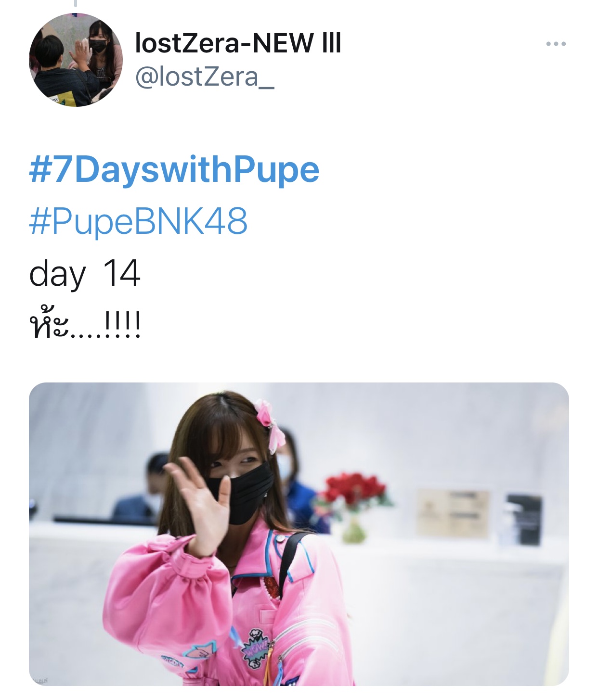Click the thread connector line above the avatar

point(76,4)
